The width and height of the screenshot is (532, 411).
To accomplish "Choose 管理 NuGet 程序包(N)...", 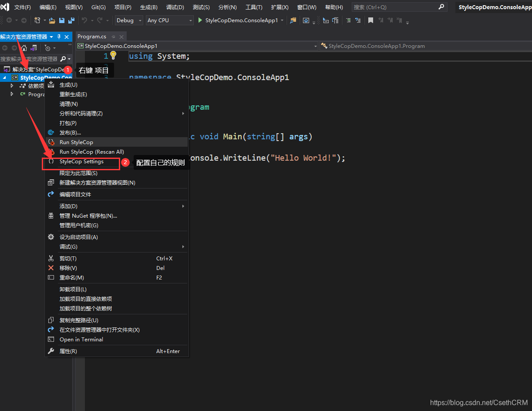I will coord(117,216).
